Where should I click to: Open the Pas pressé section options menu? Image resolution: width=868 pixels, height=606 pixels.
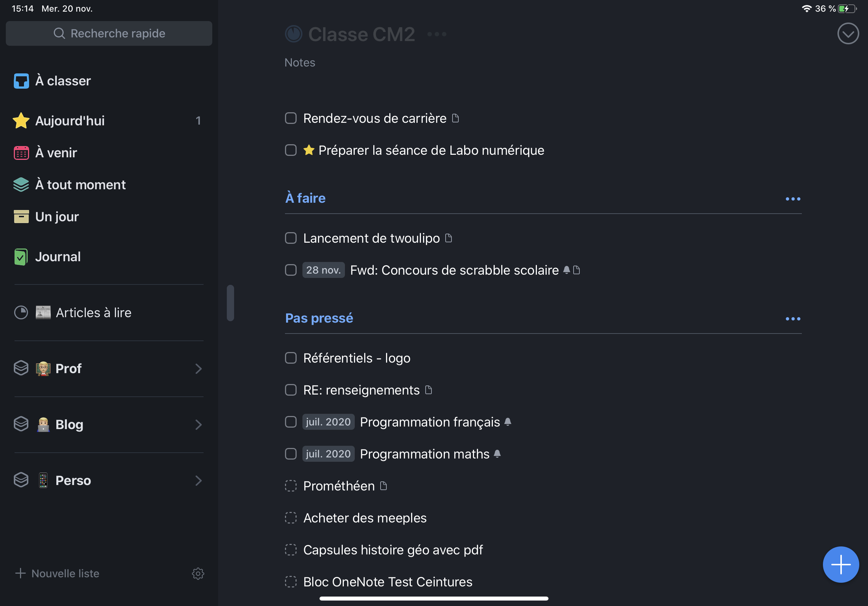pos(792,319)
